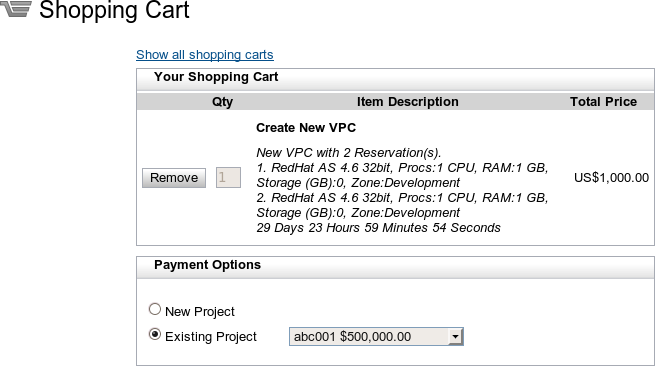The width and height of the screenshot is (655, 366).
Task: Click the Your Shopping Cart panel header
Action: click(395, 79)
